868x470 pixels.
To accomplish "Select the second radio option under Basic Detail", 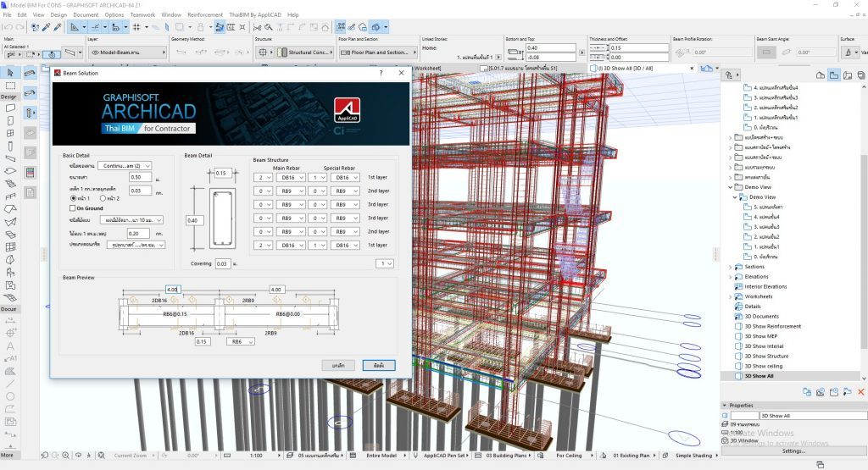I will [x=103, y=198].
